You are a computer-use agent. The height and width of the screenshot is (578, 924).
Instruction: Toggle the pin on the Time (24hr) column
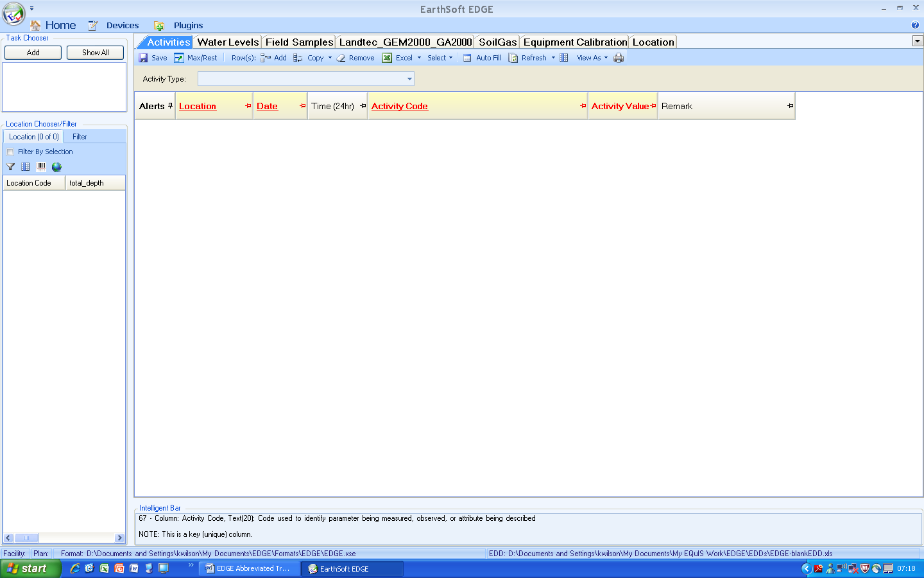363,105
